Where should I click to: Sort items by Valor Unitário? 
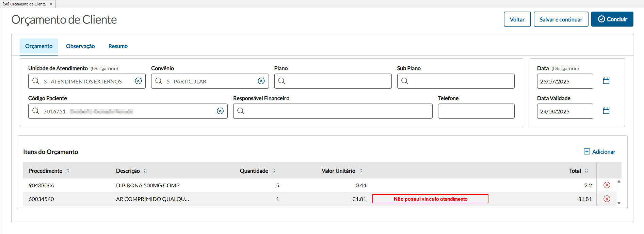pos(361,171)
